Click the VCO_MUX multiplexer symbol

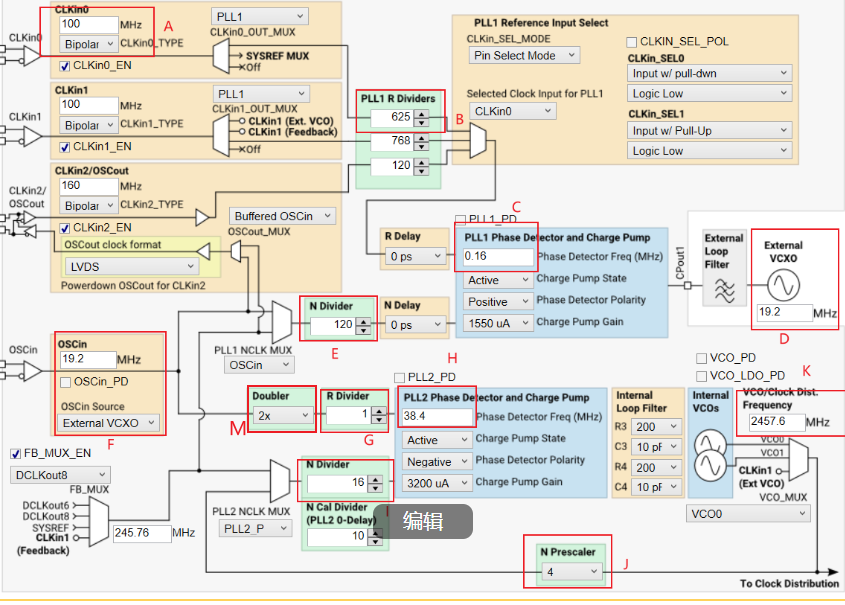[x=799, y=458]
